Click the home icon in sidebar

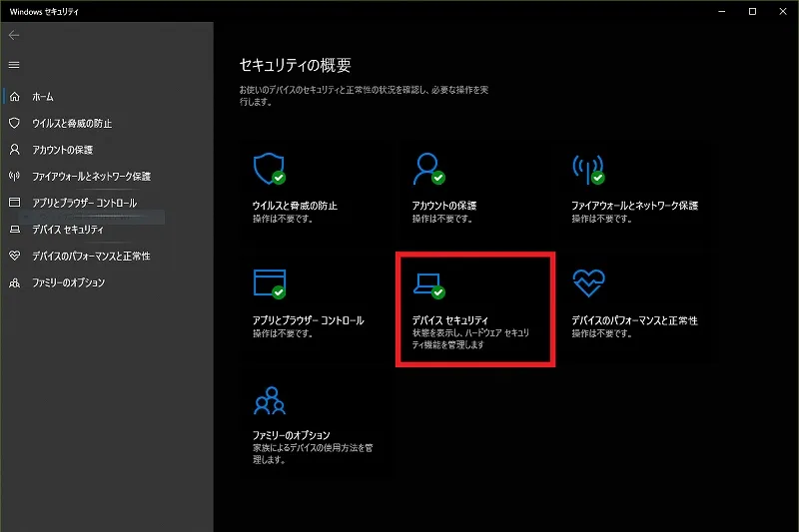pyautogui.click(x=15, y=96)
